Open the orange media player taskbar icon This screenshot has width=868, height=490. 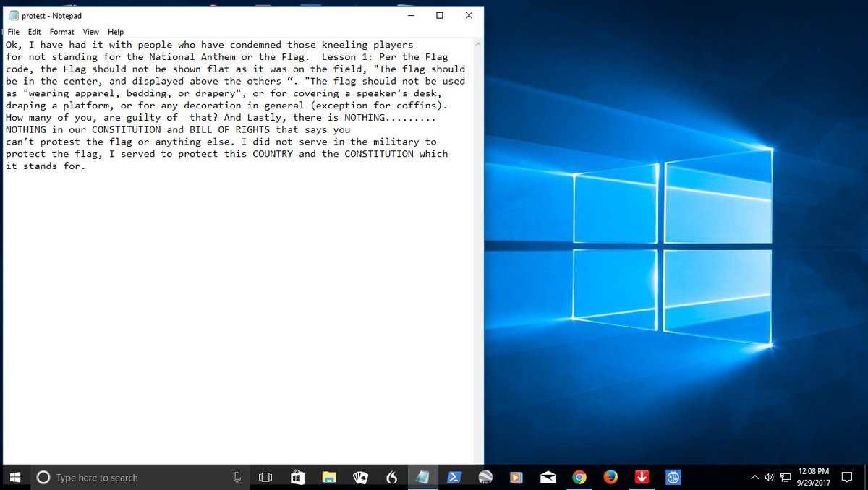pos(516,477)
